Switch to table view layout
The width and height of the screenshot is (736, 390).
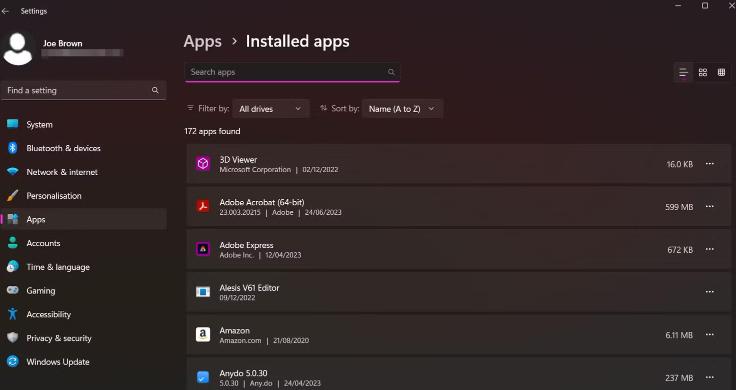721,72
